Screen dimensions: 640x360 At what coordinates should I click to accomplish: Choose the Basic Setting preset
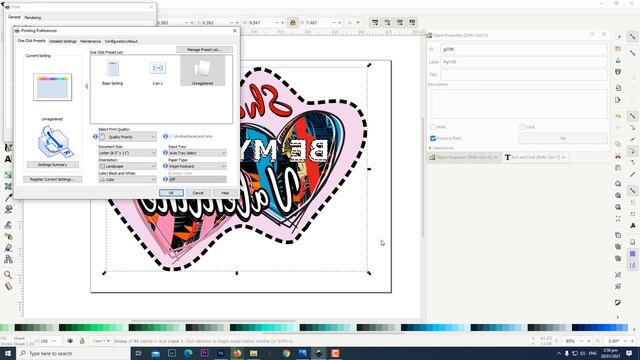[x=112, y=72]
